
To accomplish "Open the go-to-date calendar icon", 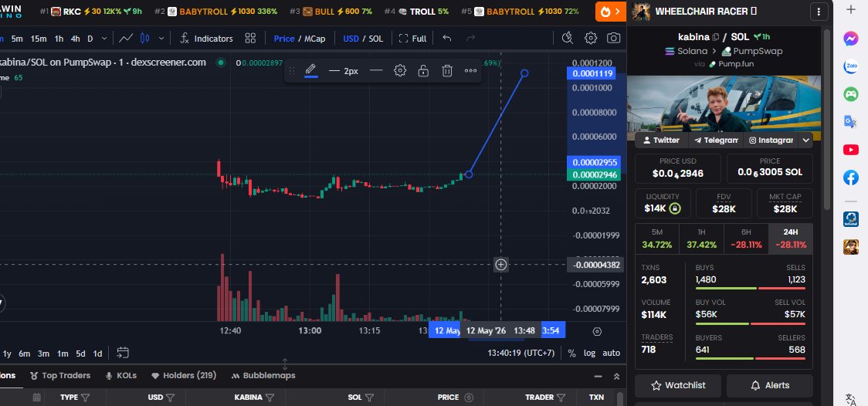I will pos(123,353).
